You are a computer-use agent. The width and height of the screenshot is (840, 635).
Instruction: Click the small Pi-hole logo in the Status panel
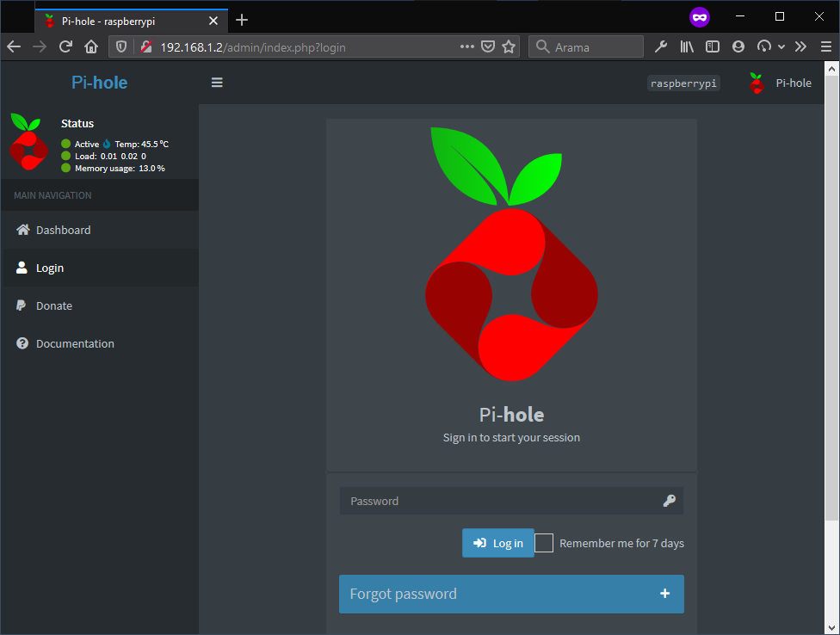point(28,141)
